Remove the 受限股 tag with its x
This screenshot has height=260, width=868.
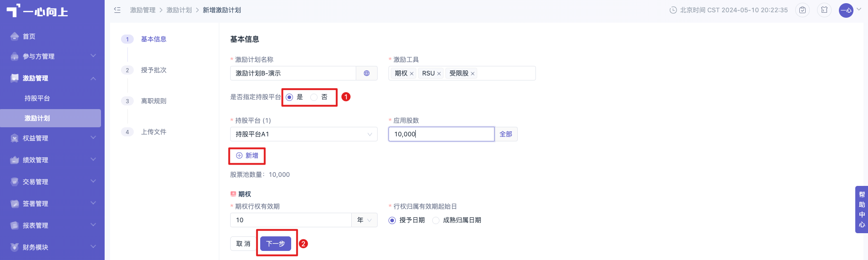(x=473, y=74)
